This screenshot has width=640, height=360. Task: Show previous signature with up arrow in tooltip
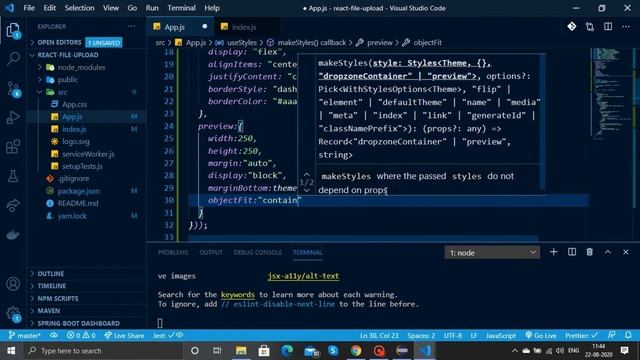pyautogui.click(x=307, y=174)
